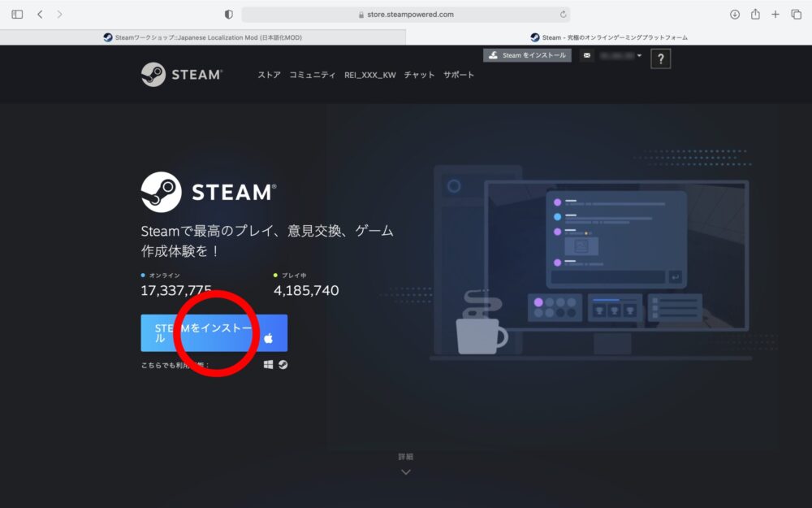Switch to the Steamワークショップ Japanese Localization Mod tab
Image resolution: width=812 pixels, height=508 pixels.
(203, 37)
